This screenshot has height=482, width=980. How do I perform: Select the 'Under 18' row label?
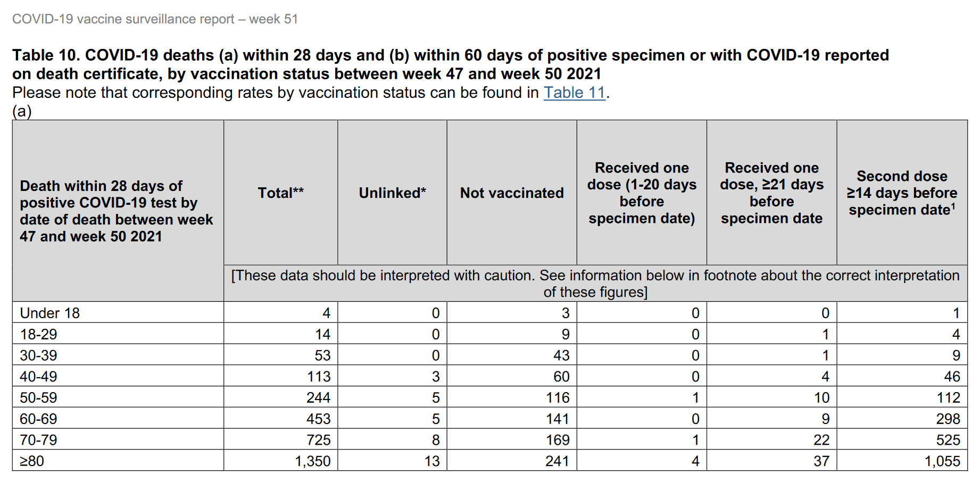pos(50,313)
